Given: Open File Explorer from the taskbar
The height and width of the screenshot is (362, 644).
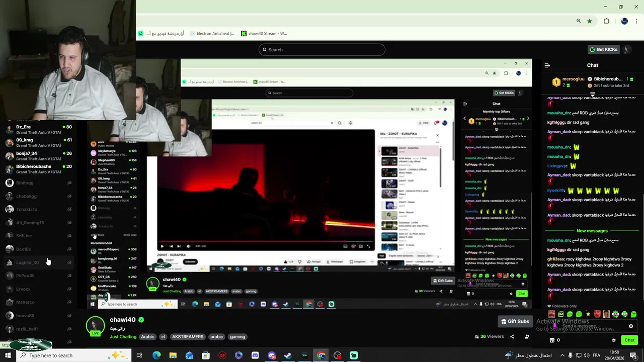Looking at the screenshot, I should click(x=173, y=355).
